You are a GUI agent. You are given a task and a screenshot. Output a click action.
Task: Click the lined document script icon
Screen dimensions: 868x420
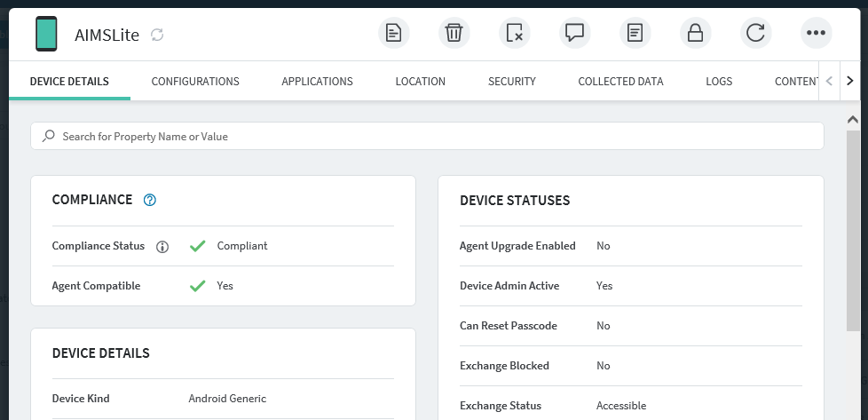pyautogui.click(x=635, y=34)
